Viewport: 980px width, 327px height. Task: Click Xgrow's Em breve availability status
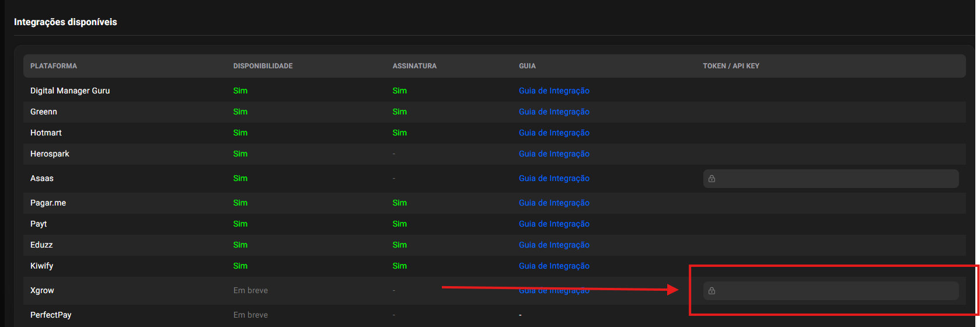point(250,290)
